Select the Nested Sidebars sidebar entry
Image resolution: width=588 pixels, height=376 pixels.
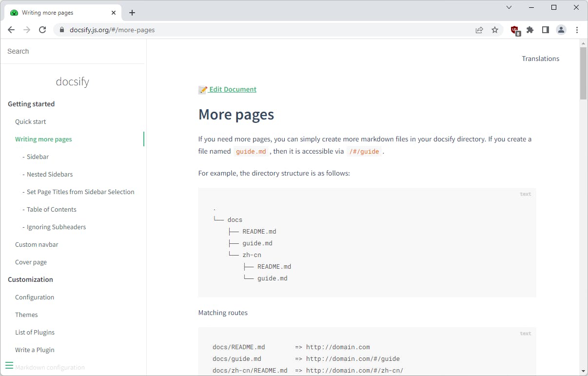50,174
